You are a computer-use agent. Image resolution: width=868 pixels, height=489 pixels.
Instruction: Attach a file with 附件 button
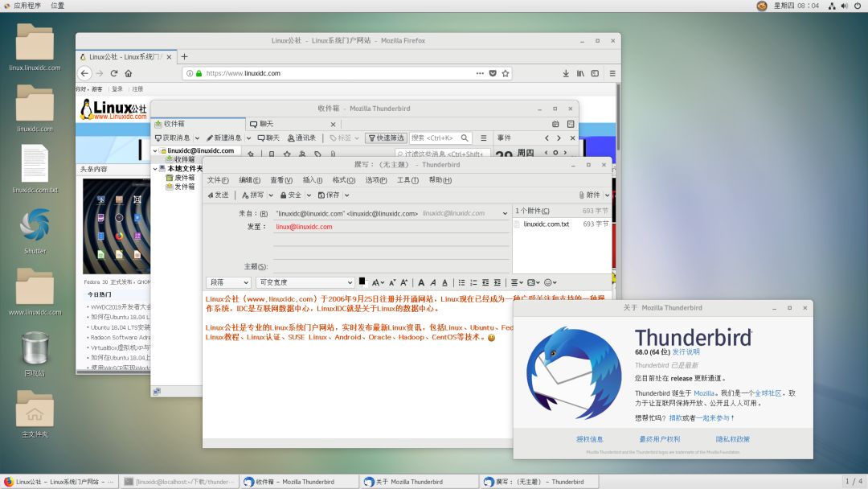coord(590,195)
